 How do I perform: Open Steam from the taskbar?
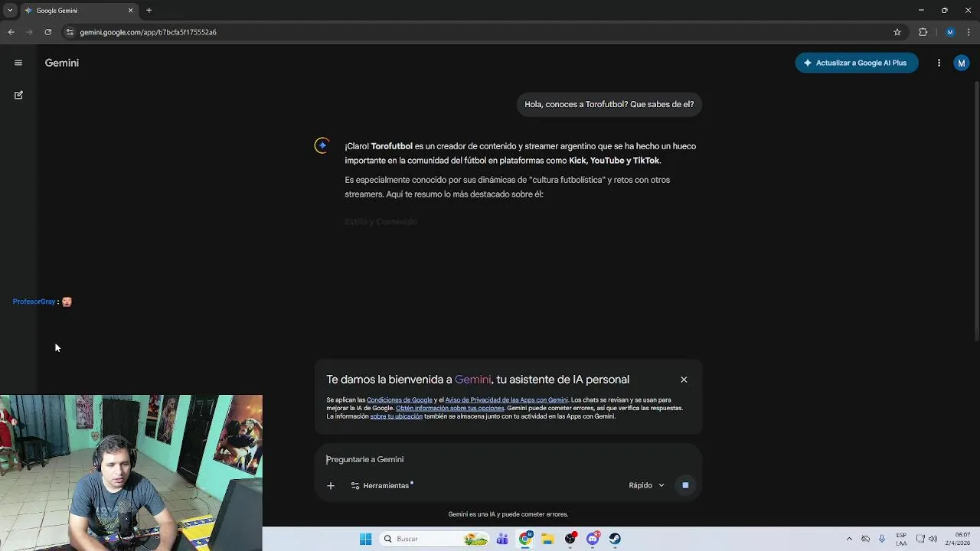click(615, 539)
